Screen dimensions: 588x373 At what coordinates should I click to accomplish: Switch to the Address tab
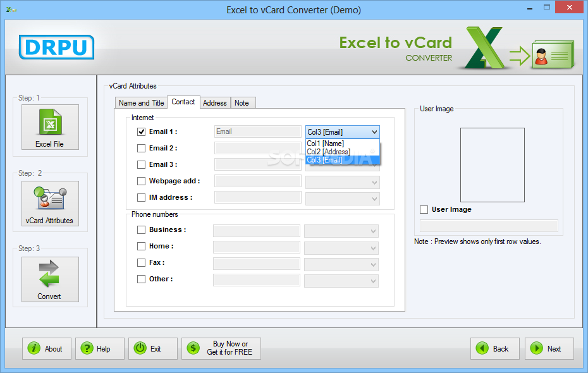215,102
